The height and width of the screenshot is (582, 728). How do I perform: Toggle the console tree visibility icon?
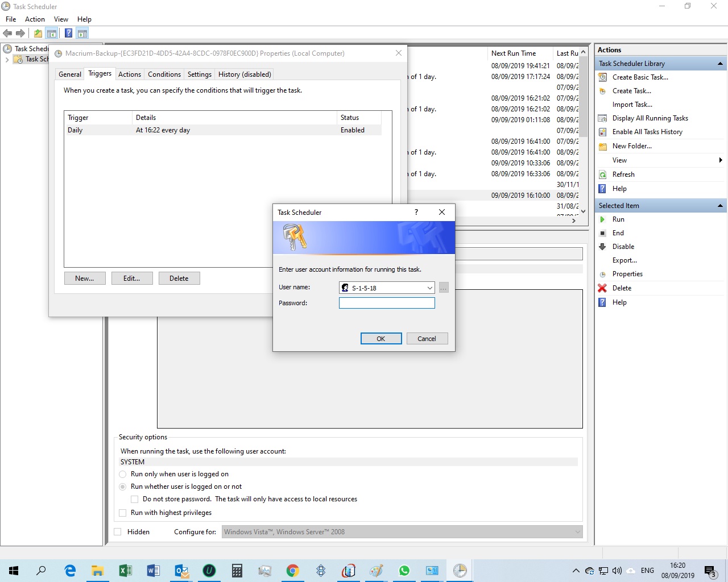pos(52,32)
